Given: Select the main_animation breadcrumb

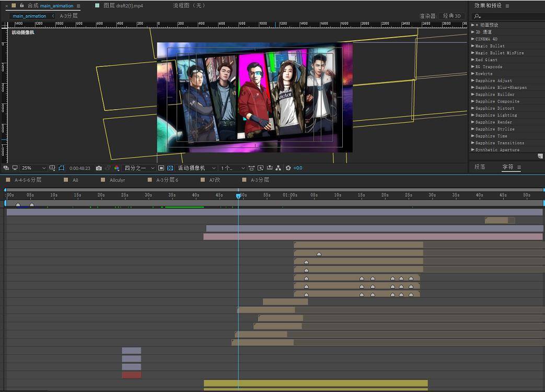Looking at the screenshot, I should click(x=29, y=16).
